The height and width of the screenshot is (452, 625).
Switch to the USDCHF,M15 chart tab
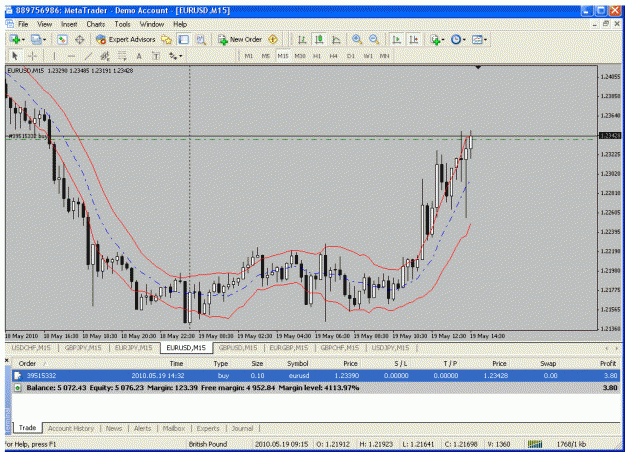[31, 348]
